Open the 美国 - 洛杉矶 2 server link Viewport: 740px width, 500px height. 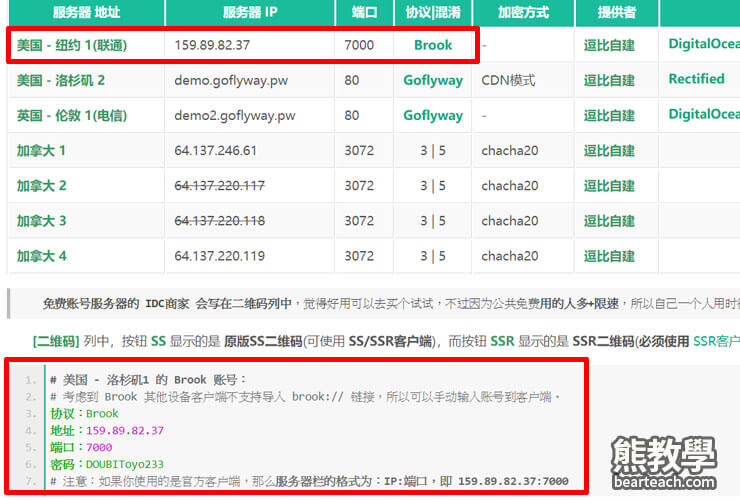click(60, 80)
